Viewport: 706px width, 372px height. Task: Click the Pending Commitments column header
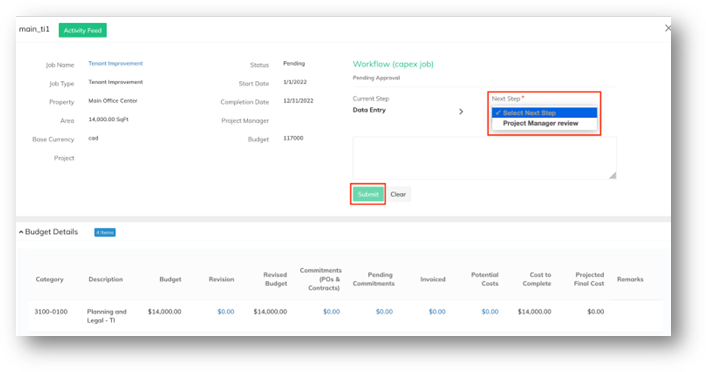click(374, 279)
